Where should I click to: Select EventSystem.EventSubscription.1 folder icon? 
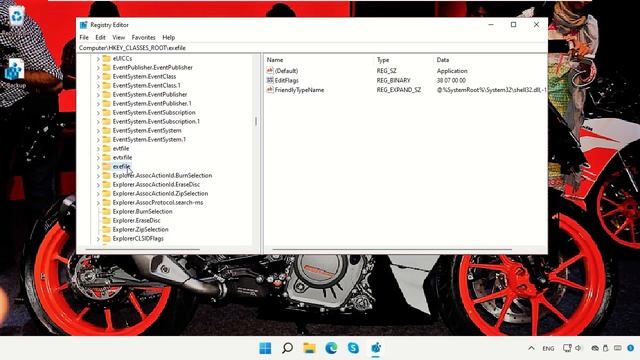pyautogui.click(x=107, y=121)
